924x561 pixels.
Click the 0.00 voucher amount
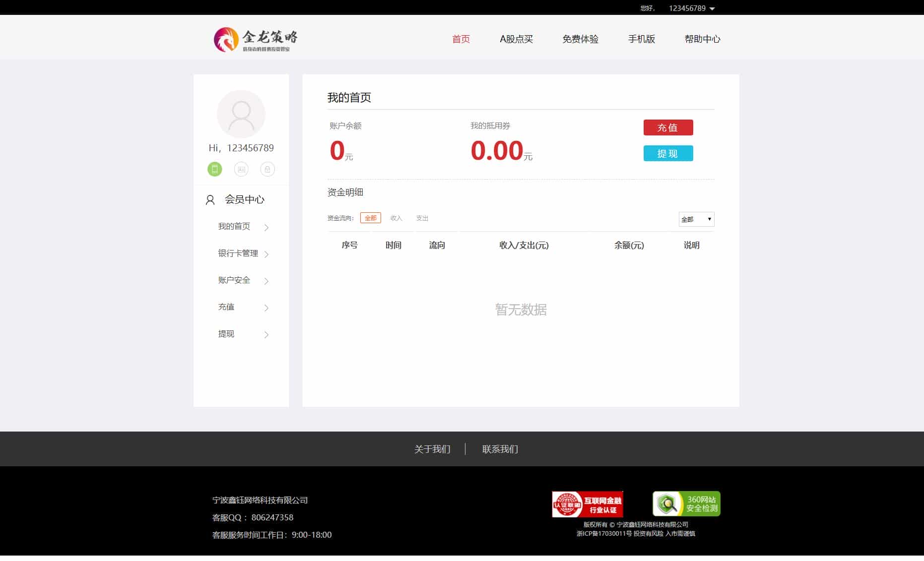(x=497, y=150)
